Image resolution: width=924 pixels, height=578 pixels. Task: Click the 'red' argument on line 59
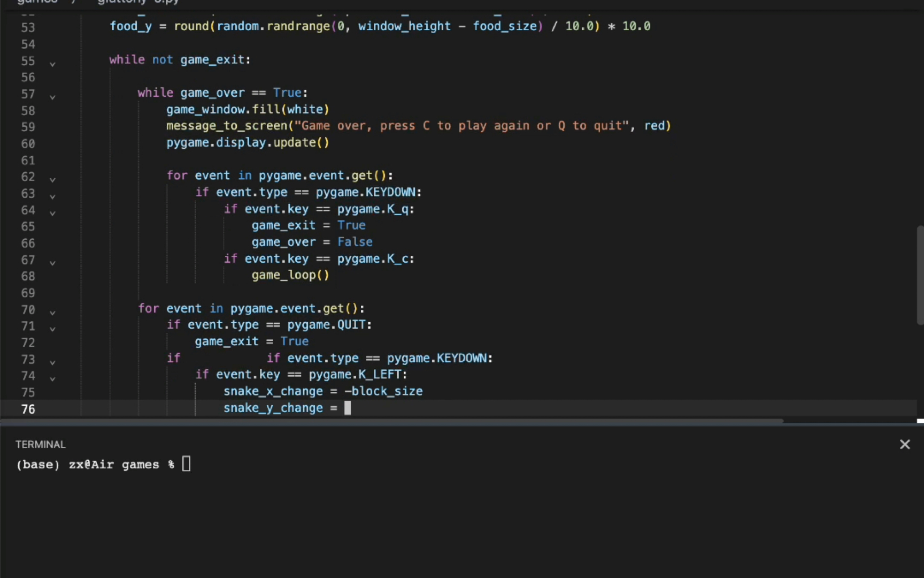(654, 126)
